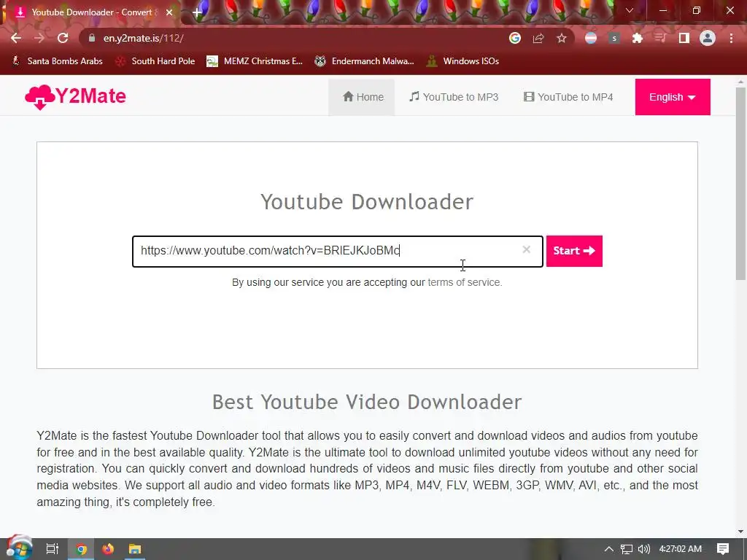Show hidden tray icons chevron
This screenshot has height=560, width=747.
[x=609, y=549]
